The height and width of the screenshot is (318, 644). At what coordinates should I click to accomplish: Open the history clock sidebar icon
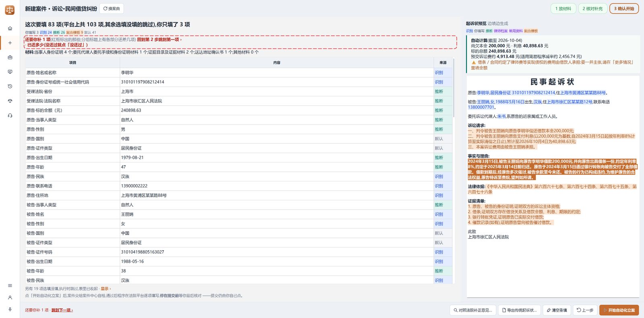10,86
